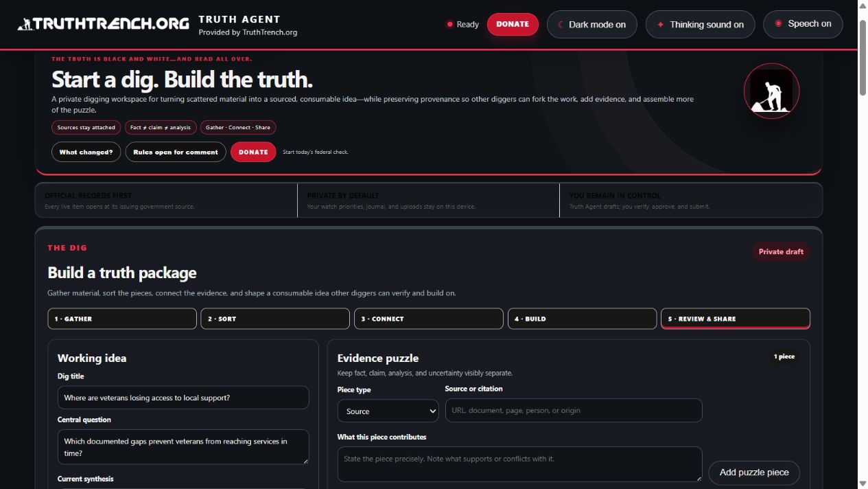868x489 pixels.
Task: Click the Source or citation field
Action: pos(574,410)
